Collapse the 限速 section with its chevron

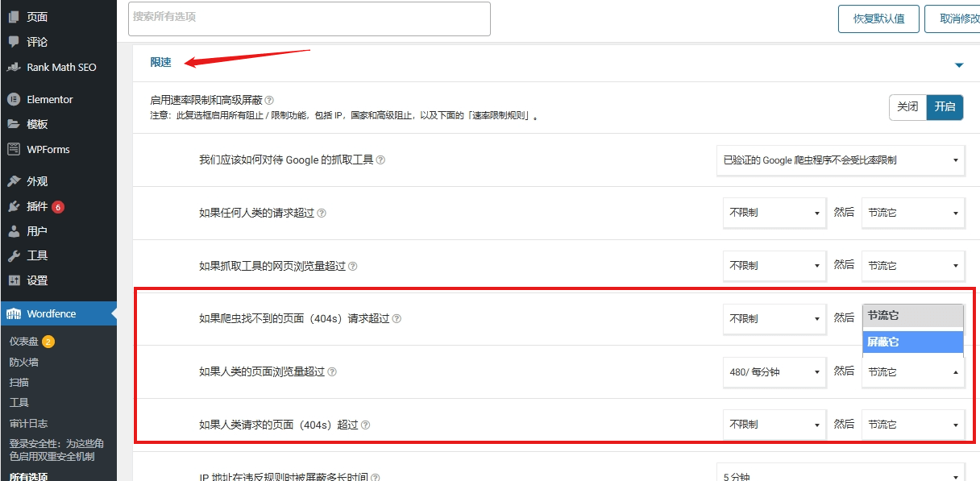click(x=959, y=64)
